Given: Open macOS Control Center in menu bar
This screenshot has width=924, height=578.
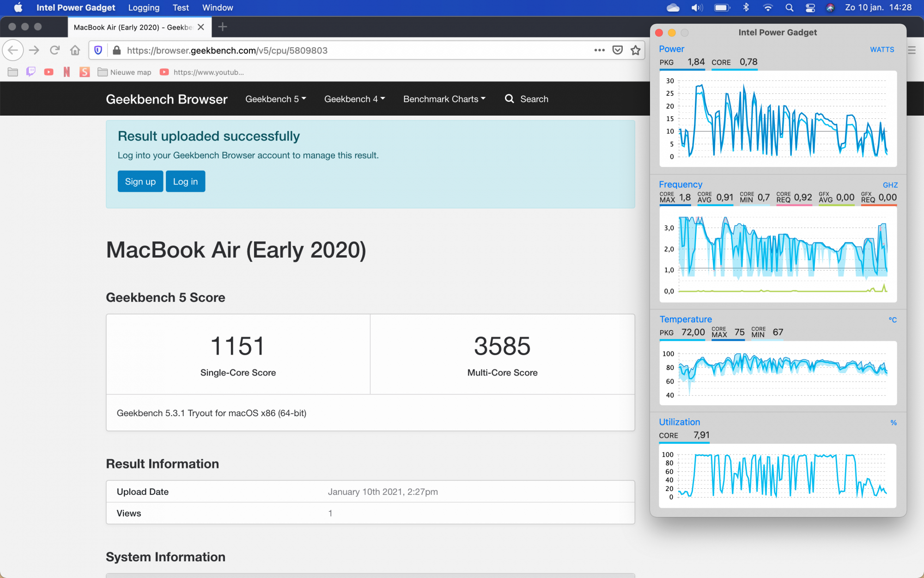Looking at the screenshot, I should (810, 8).
